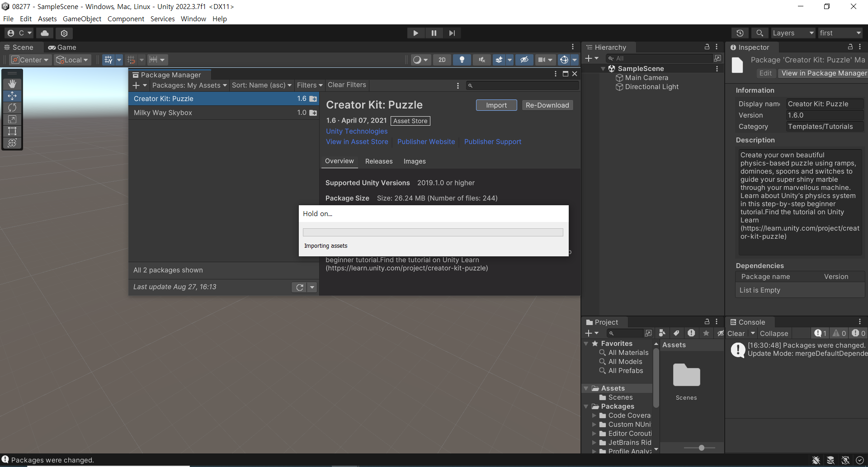868x467 pixels.
Task: Open the scene draw mode dropdown
Action: pos(420,60)
